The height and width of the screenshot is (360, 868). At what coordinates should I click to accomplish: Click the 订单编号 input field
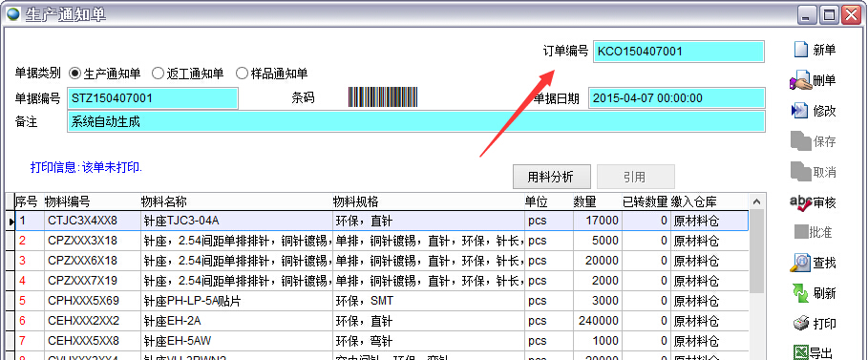[679, 52]
